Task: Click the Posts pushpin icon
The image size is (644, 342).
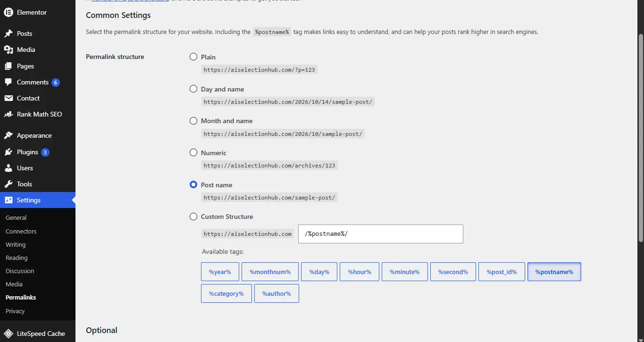Action: 8,33
